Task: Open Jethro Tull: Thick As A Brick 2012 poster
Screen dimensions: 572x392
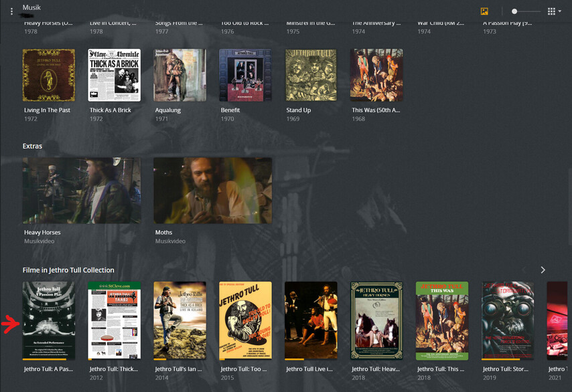Action: point(114,320)
